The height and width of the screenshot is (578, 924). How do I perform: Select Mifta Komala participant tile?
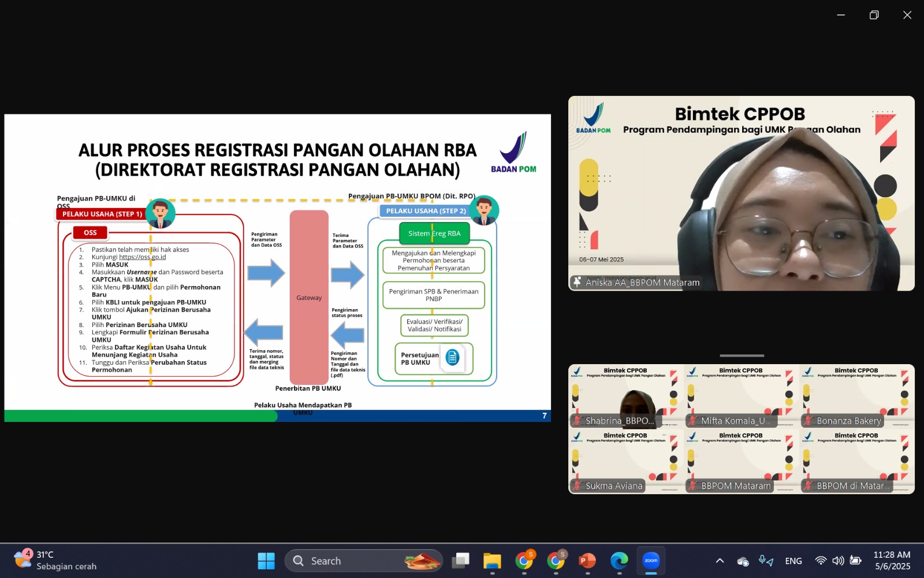tap(742, 396)
